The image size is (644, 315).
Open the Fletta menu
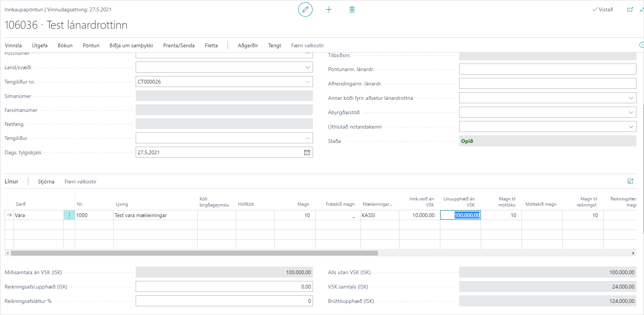pyautogui.click(x=211, y=45)
